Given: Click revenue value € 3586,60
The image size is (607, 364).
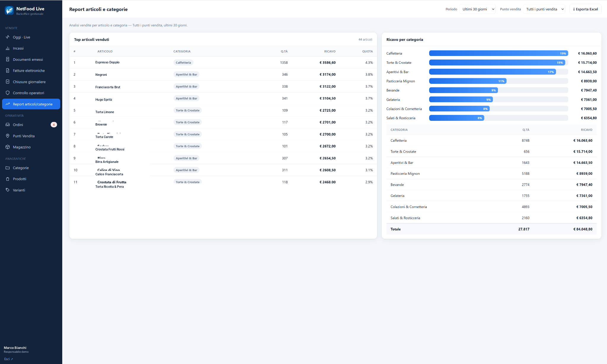Looking at the screenshot, I should click(x=327, y=62).
